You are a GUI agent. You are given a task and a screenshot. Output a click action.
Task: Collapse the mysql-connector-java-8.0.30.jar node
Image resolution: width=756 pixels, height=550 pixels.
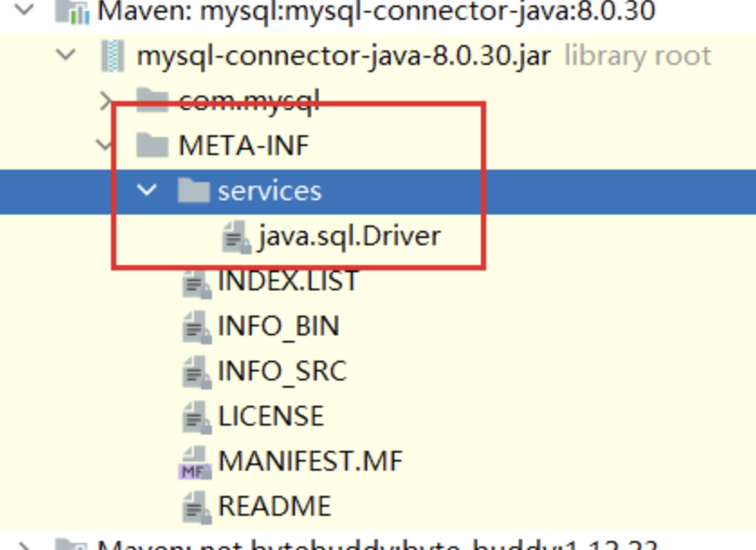66,54
